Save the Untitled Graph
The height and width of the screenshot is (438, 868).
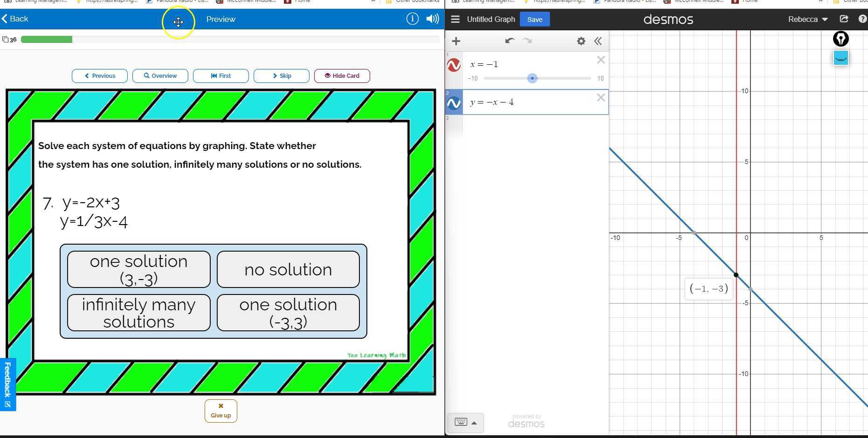click(534, 19)
